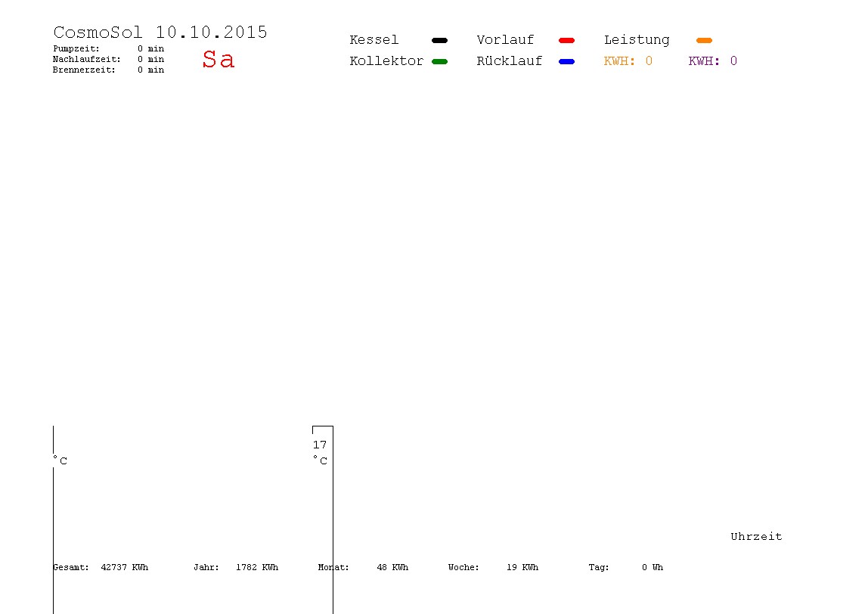
Task: Click the orange KWH: 0 readout
Action: [x=628, y=61]
